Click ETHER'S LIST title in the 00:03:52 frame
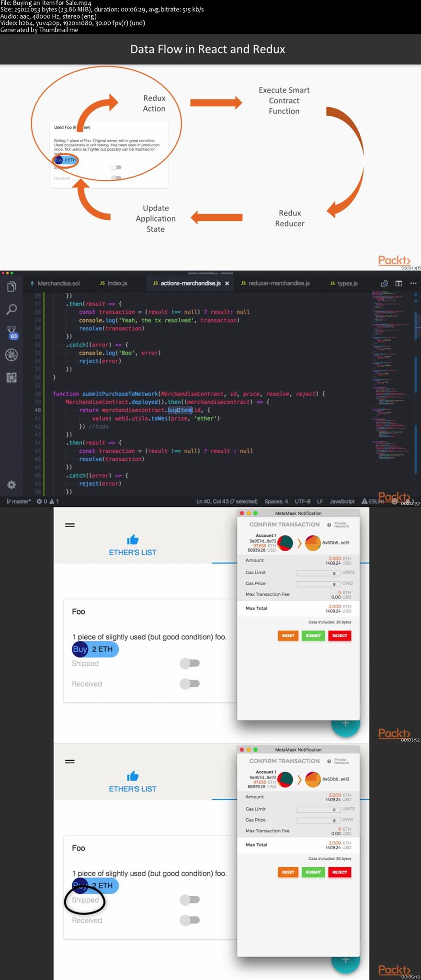421x980 pixels. coord(133,552)
